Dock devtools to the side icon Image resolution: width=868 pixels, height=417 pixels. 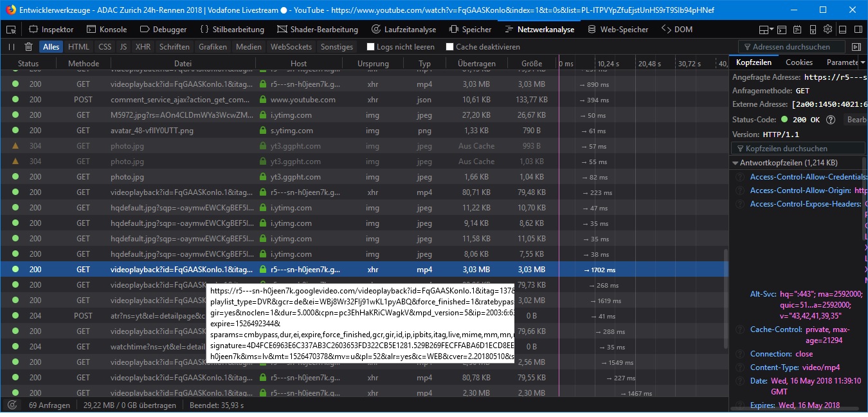(x=859, y=30)
